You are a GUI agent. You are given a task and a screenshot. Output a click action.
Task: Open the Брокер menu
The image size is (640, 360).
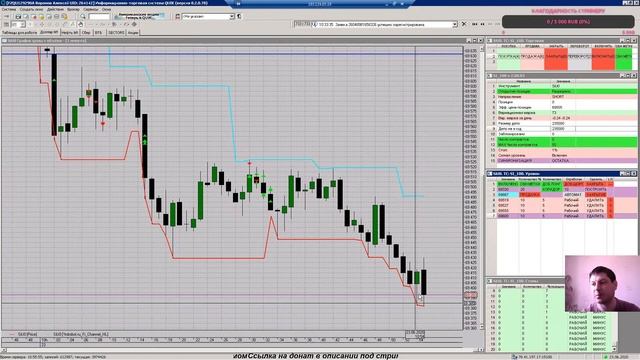tap(73, 9)
